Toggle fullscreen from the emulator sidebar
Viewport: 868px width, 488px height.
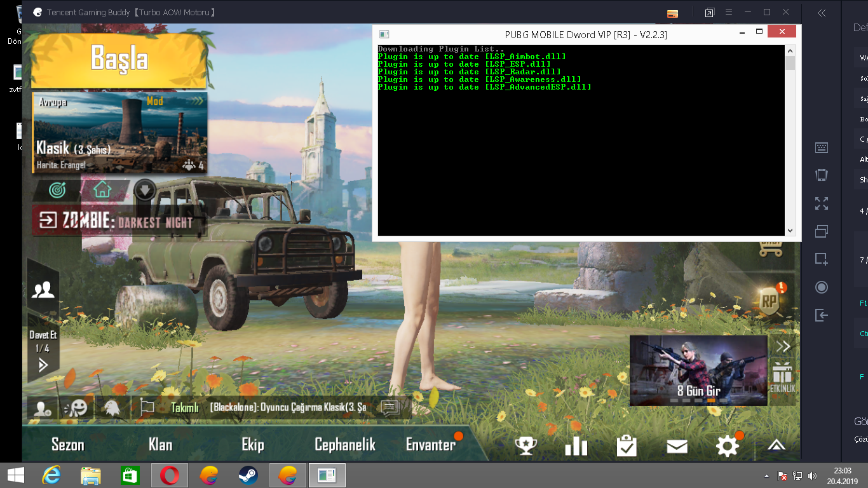point(822,203)
